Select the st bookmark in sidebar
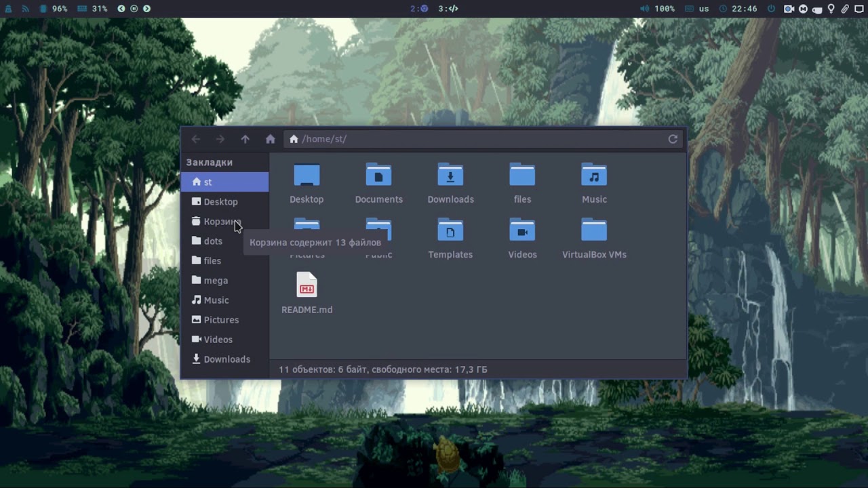The height and width of the screenshot is (488, 868). coord(224,182)
